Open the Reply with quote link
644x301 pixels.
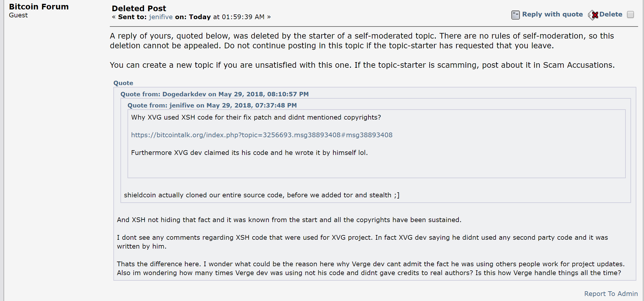point(552,14)
